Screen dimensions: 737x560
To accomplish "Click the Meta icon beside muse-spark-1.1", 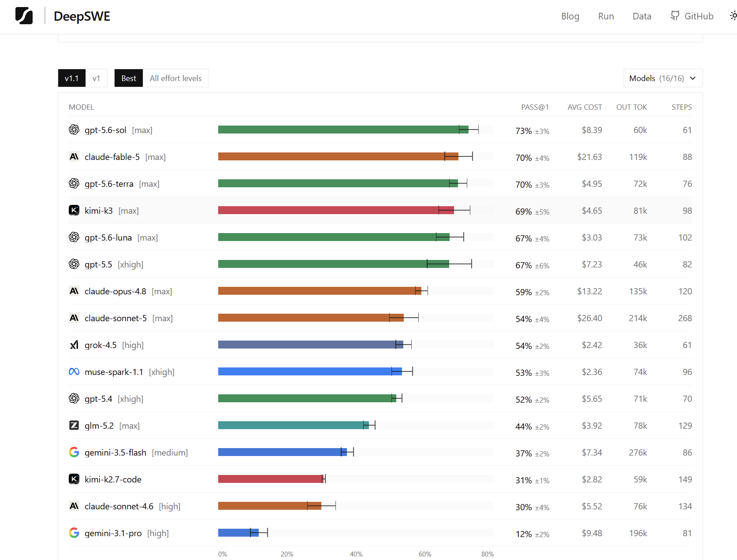I will point(74,371).
